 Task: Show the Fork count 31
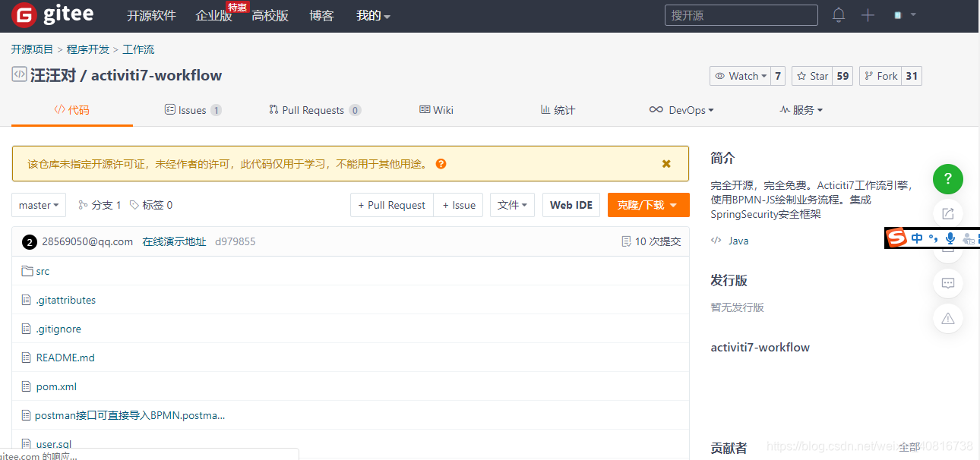912,76
